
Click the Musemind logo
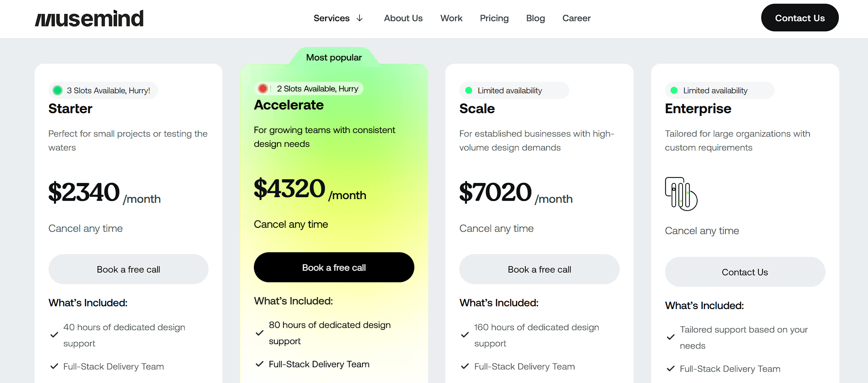click(x=89, y=19)
